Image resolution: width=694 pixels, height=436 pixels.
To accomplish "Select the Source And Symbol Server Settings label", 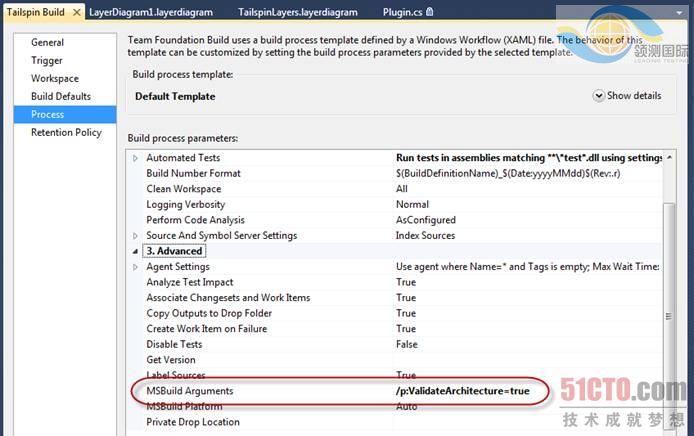I will [221, 235].
